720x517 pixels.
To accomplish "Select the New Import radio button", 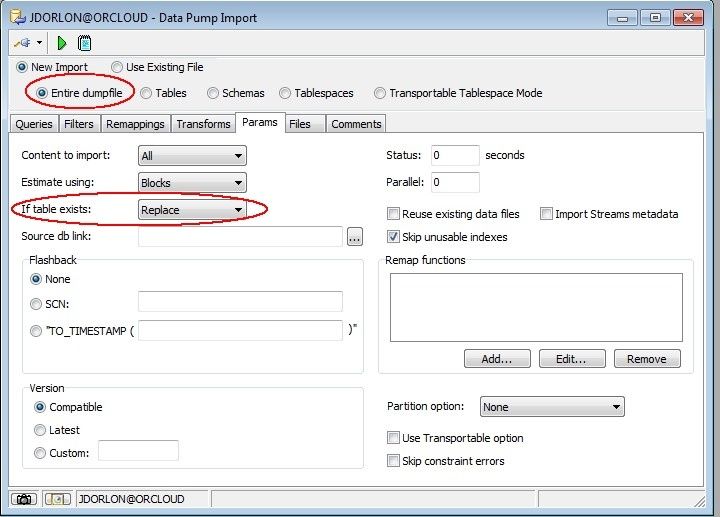I will 22,67.
